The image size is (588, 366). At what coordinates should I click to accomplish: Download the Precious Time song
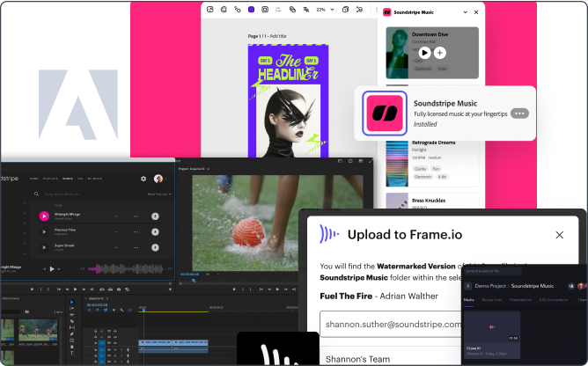coord(155,232)
